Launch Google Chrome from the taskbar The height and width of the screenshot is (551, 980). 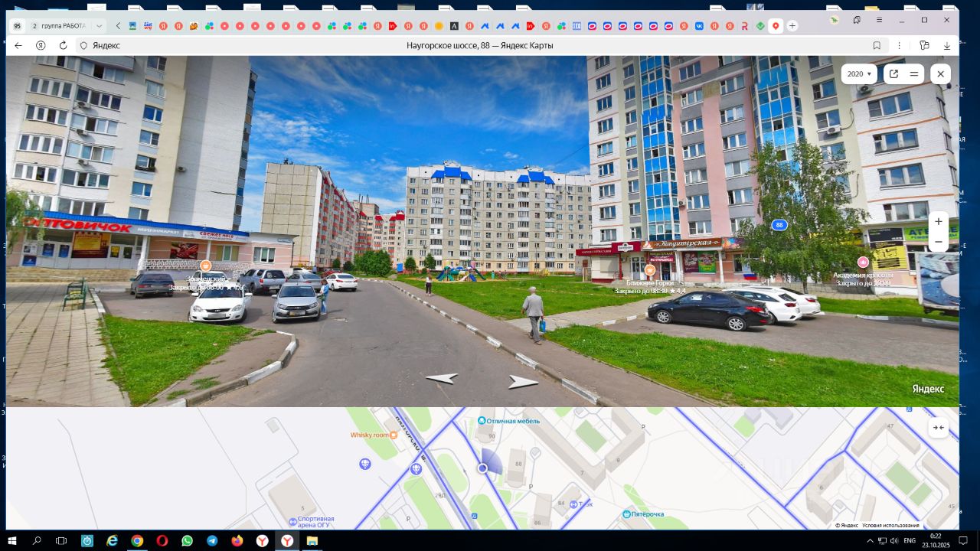[x=137, y=541]
